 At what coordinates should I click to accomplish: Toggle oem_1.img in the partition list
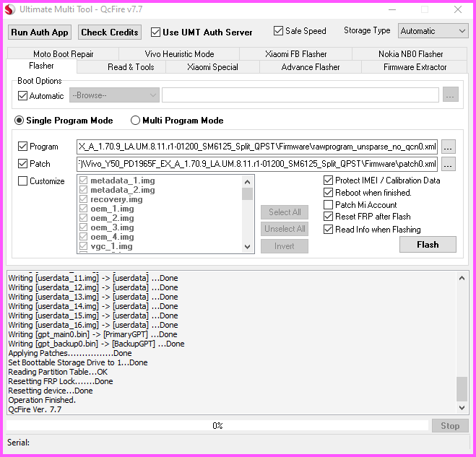[x=83, y=209]
